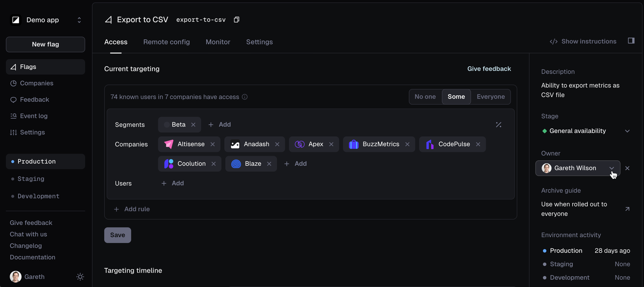Click the Blaze company logo

(x=236, y=164)
